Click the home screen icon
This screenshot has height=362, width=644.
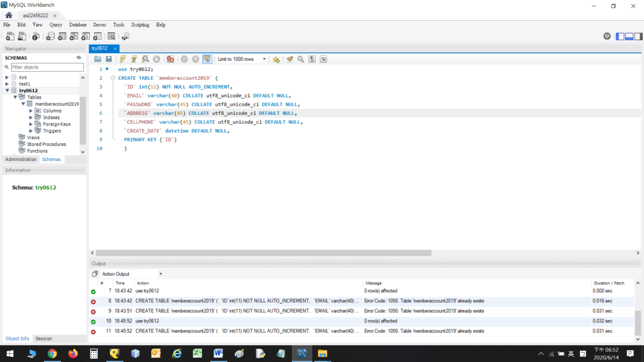click(x=9, y=15)
